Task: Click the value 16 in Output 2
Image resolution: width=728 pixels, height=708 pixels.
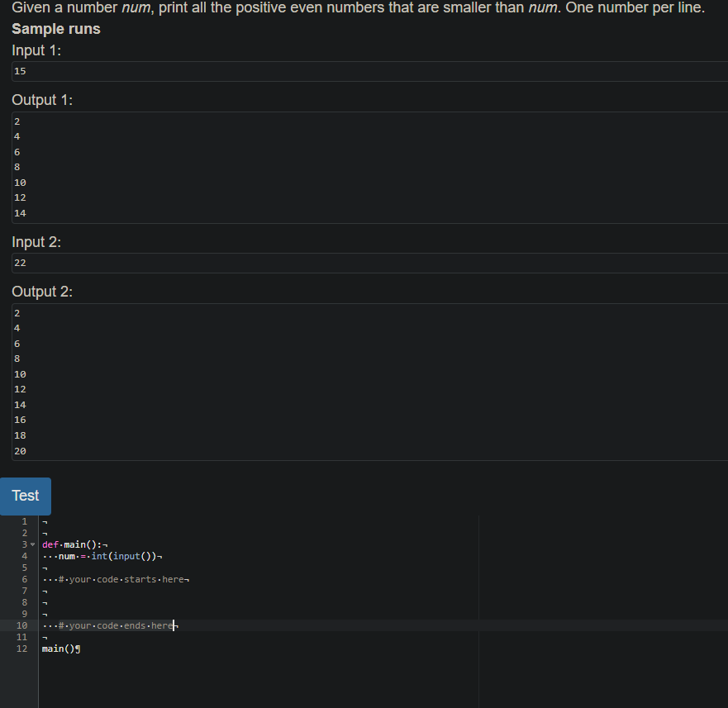Action: [x=20, y=420]
